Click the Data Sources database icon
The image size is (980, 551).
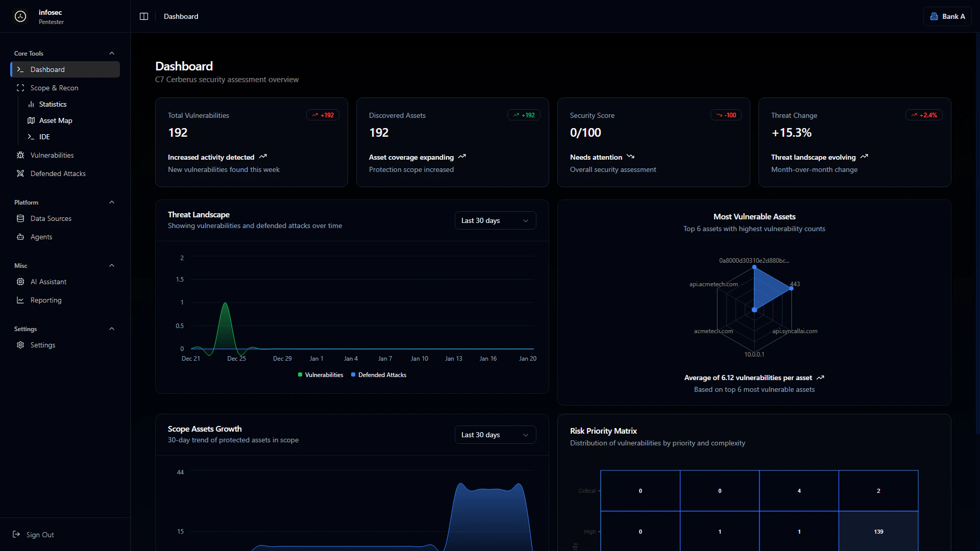tap(20, 218)
